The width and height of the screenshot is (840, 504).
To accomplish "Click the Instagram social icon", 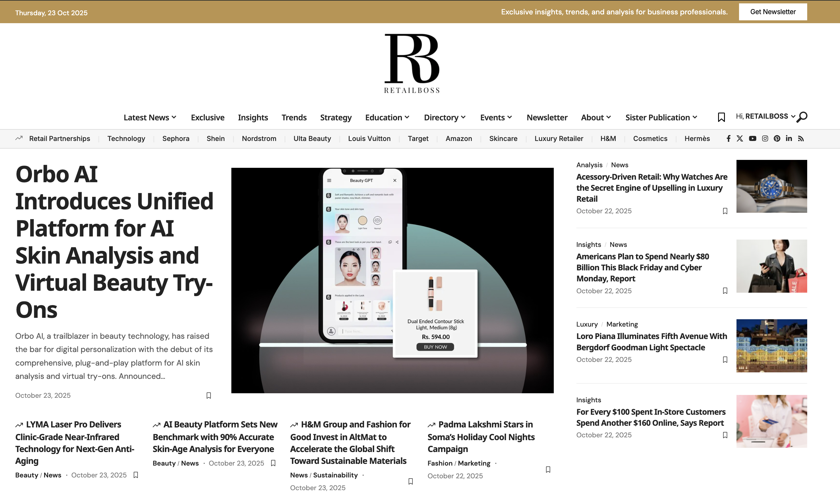I will tap(765, 138).
